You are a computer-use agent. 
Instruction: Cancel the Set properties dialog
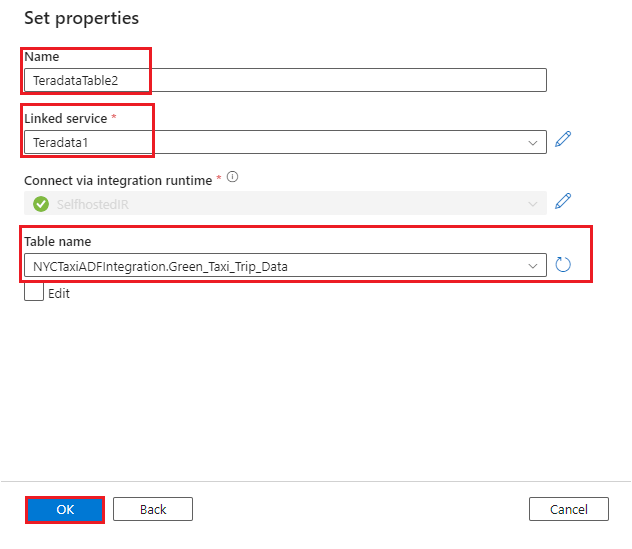coord(569,509)
